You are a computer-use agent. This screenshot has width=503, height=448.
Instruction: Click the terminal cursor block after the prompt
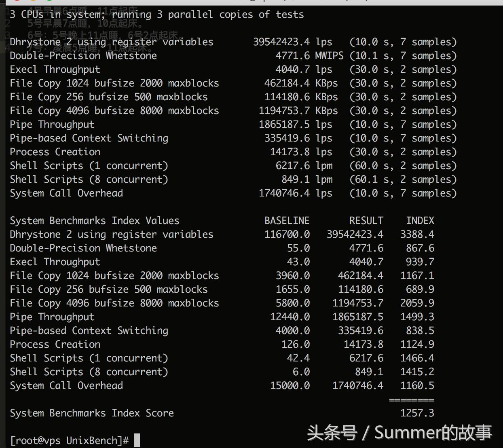click(x=137, y=440)
